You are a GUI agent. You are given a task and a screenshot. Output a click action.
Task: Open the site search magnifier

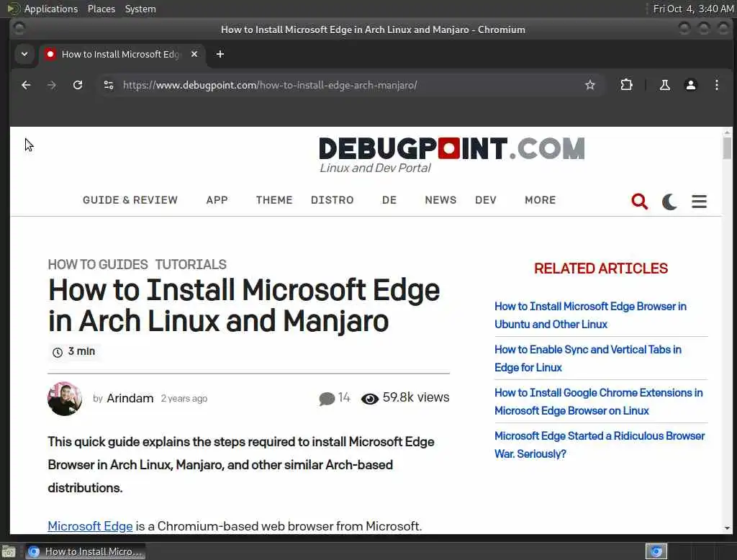click(639, 202)
